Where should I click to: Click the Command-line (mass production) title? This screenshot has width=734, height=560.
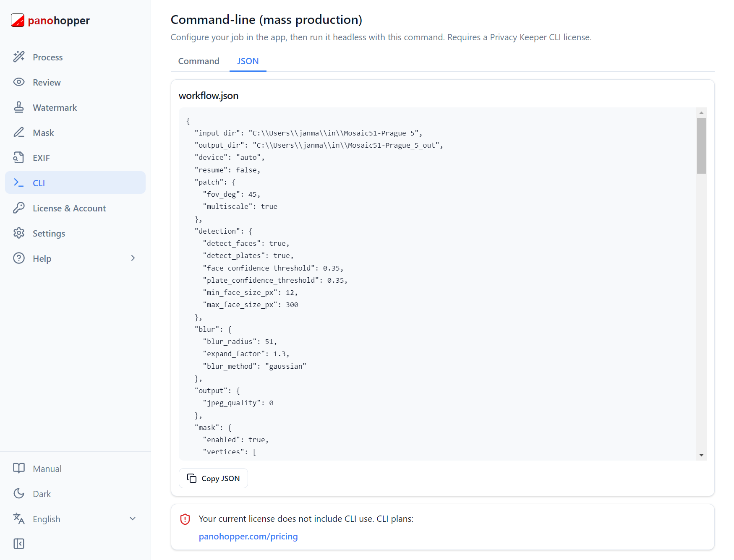266,20
